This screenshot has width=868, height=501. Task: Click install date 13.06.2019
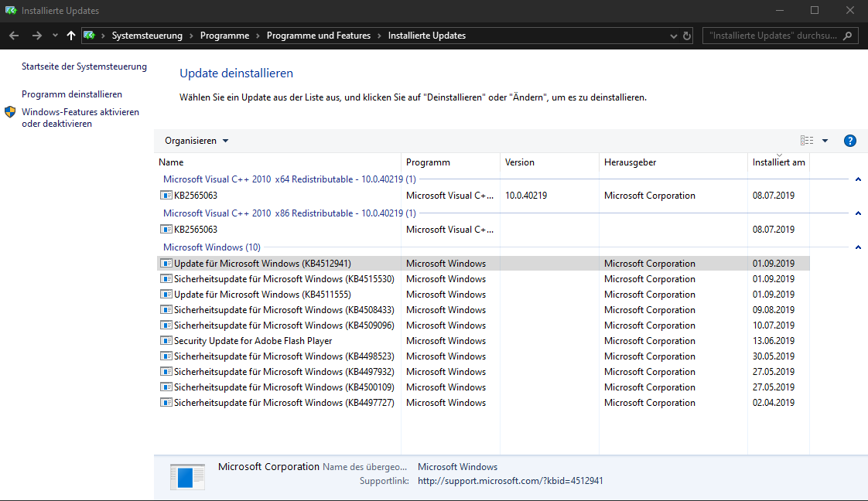click(774, 341)
